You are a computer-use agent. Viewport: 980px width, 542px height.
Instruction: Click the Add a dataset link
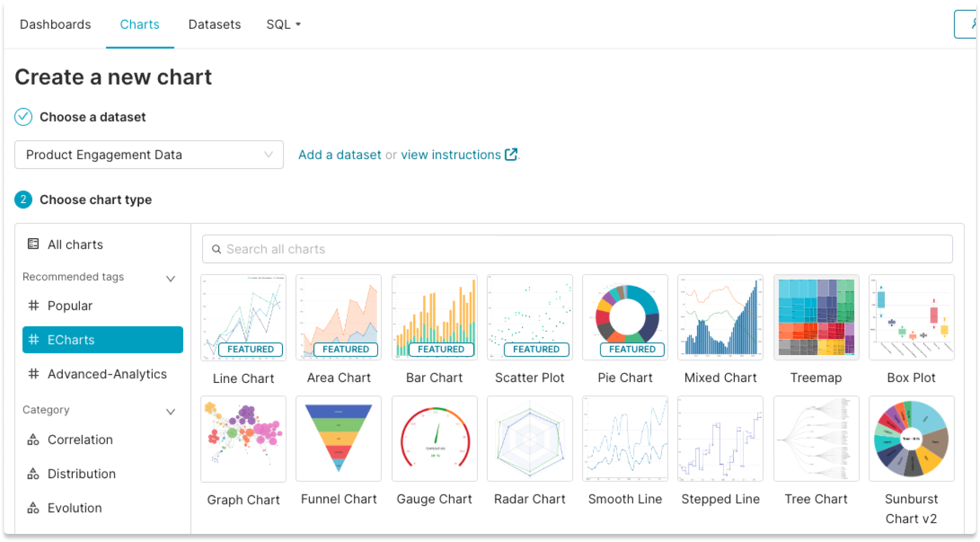click(x=340, y=154)
